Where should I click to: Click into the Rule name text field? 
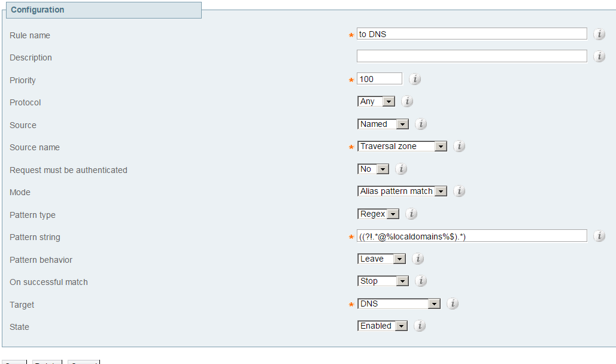[x=472, y=34]
